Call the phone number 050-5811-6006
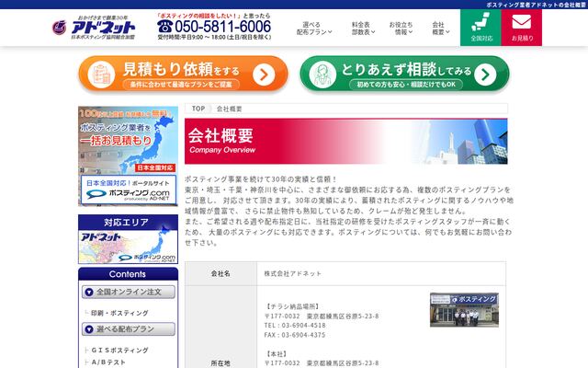 click(x=222, y=27)
